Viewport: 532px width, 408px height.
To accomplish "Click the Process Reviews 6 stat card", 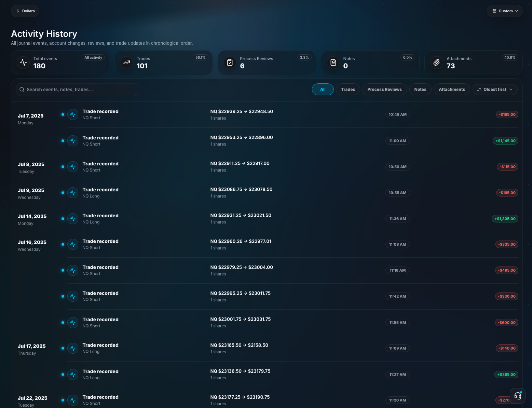I will [267, 63].
